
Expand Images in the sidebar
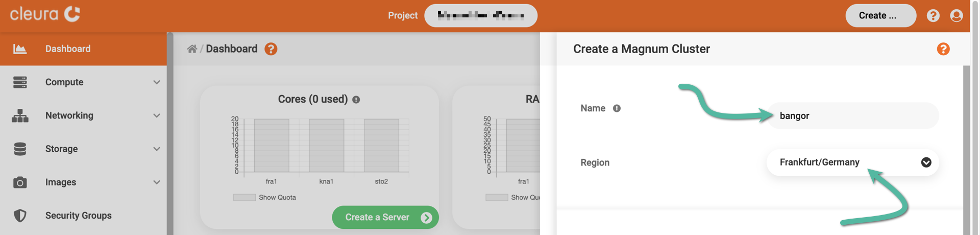click(156, 182)
